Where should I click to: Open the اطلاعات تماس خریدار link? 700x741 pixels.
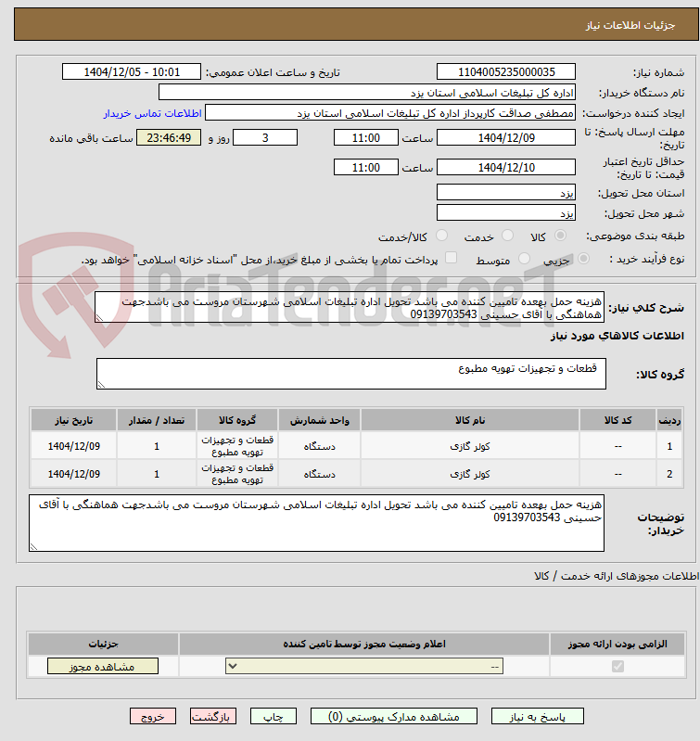tap(153, 113)
